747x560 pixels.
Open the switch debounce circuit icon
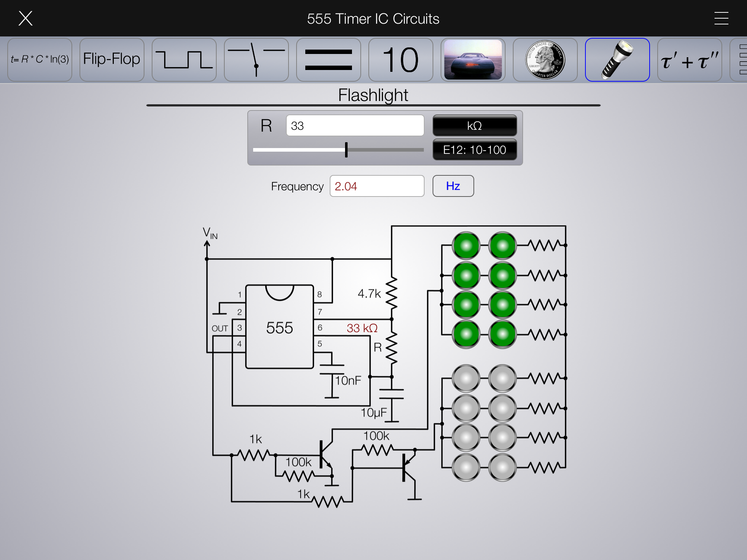pos(256,60)
